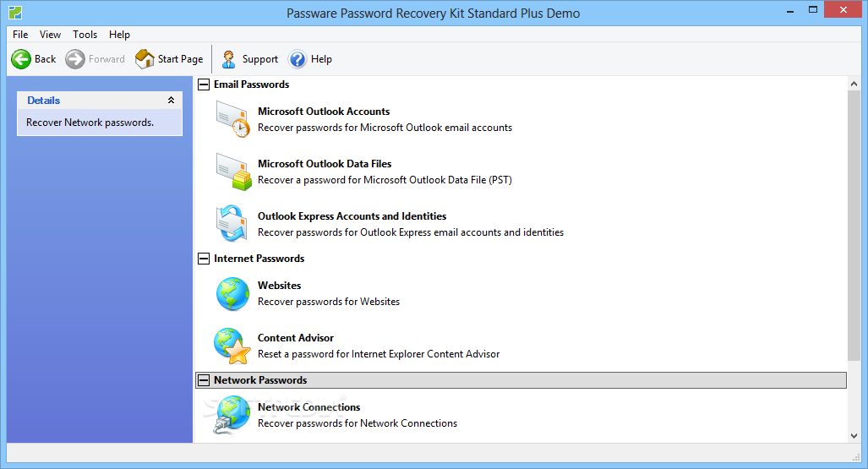The image size is (868, 469).
Task: Click the green Back arrow icon
Action: point(21,59)
